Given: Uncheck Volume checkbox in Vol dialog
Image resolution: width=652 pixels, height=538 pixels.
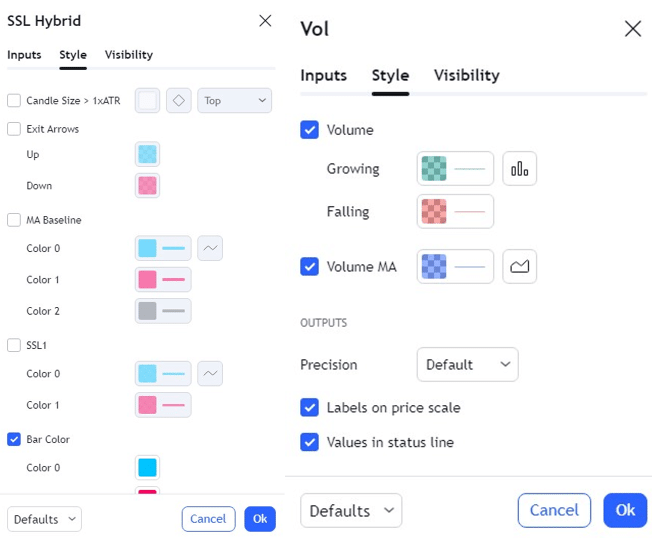Looking at the screenshot, I should 309,130.
